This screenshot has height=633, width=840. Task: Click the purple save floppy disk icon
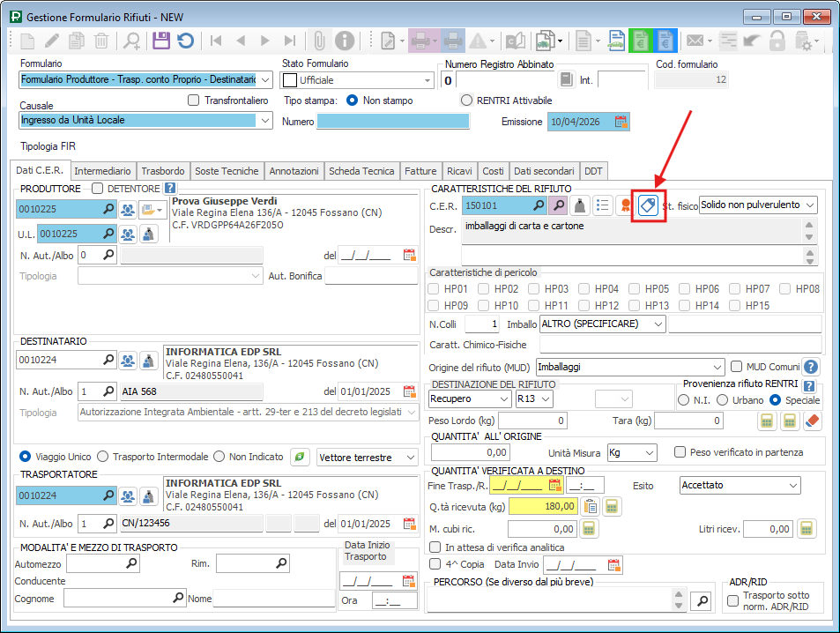tap(160, 41)
